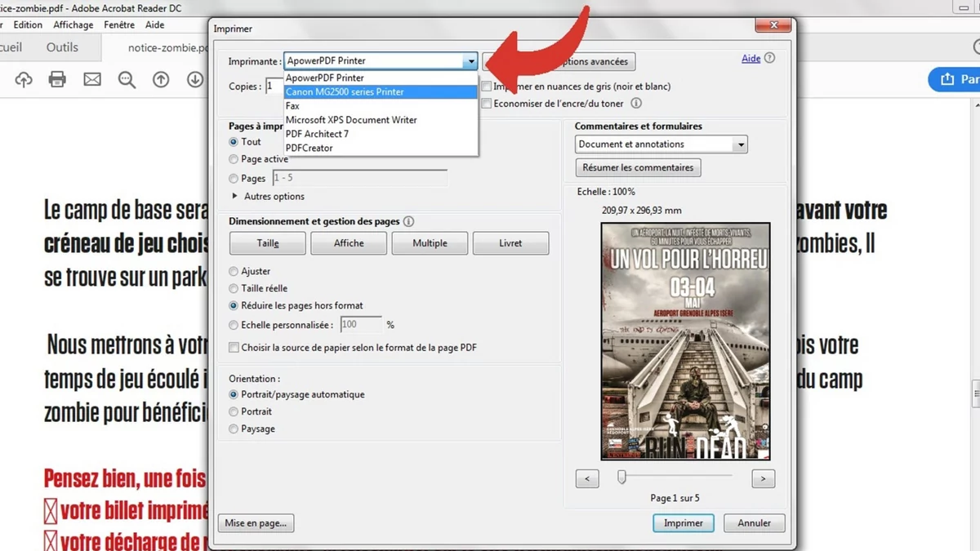Click info icon next to Dimensionnement heading
This screenshot has height=551, width=980.
point(408,221)
